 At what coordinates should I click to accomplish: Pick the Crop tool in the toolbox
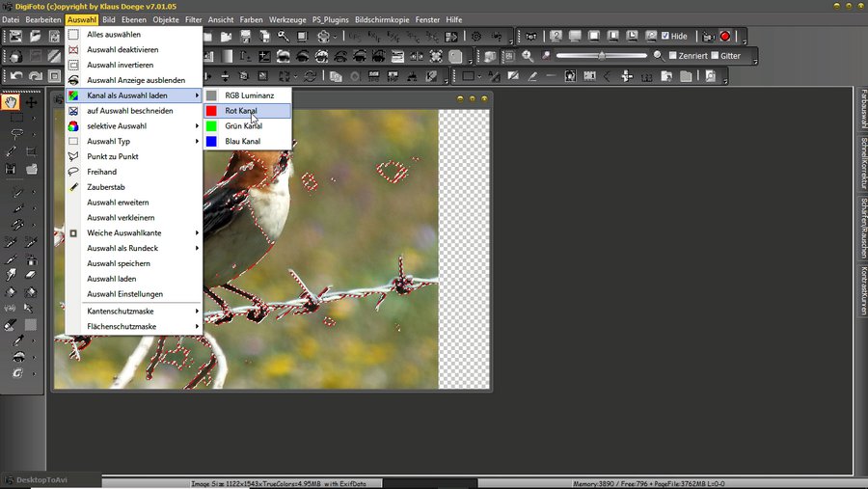point(32,151)
